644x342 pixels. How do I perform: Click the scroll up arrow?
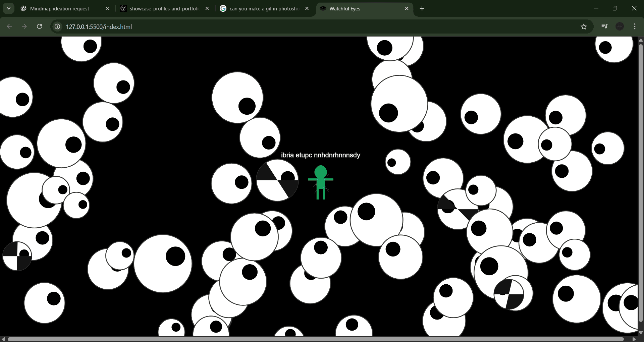point(641,40)
